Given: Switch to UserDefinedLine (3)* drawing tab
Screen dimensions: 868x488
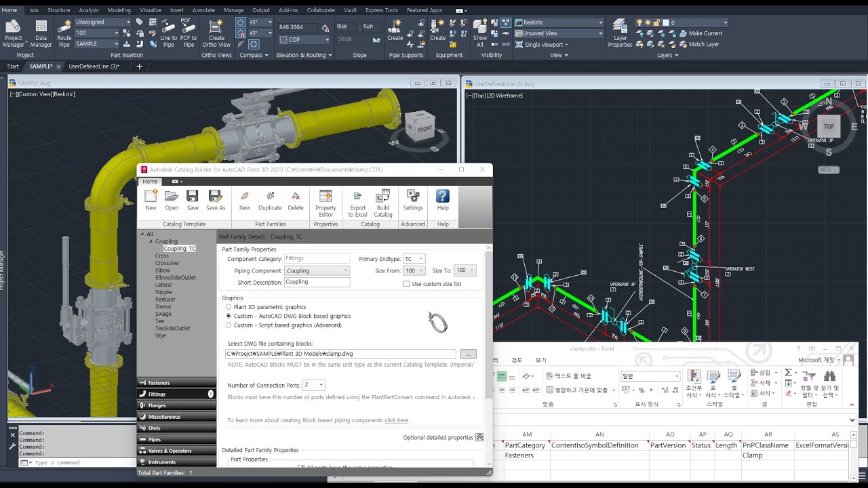Looking at the screenshot, I should 94,66.
